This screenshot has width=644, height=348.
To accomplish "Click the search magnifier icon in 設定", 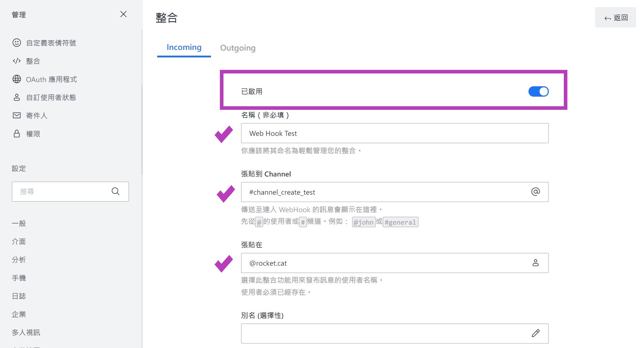I will (x=115, y=191).
